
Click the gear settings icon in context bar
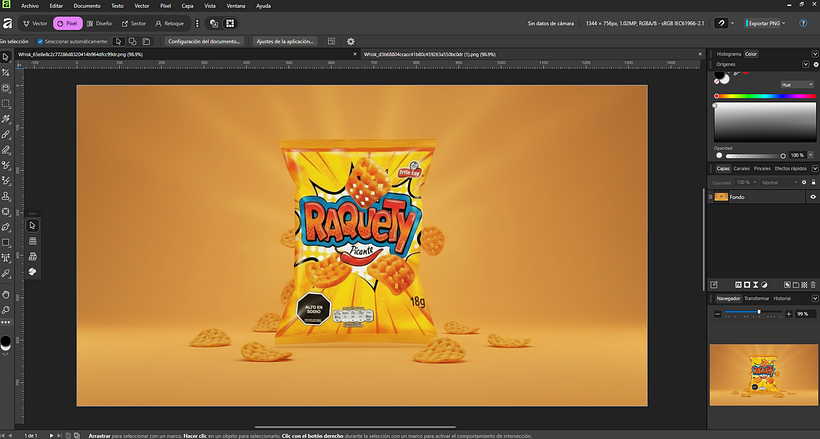[x=350, y=41]
